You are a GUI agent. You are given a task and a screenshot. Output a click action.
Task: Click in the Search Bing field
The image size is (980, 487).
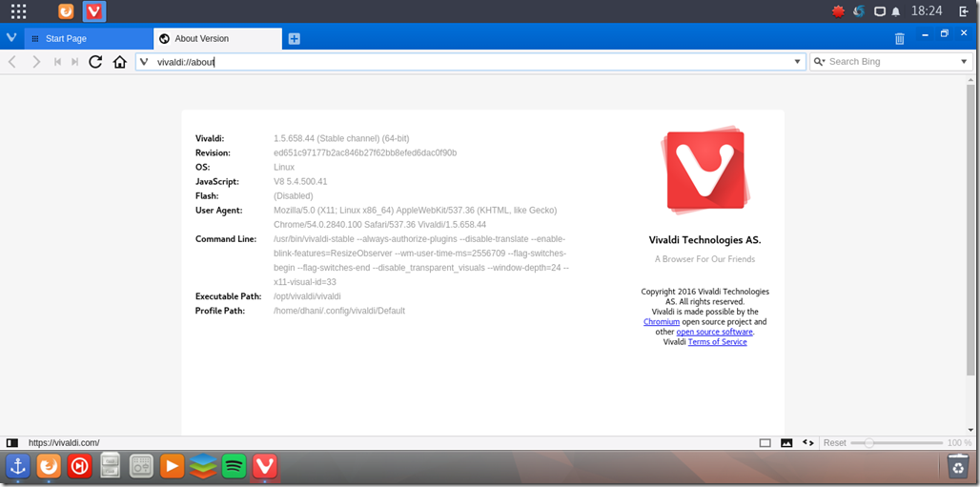pos(892,62)
